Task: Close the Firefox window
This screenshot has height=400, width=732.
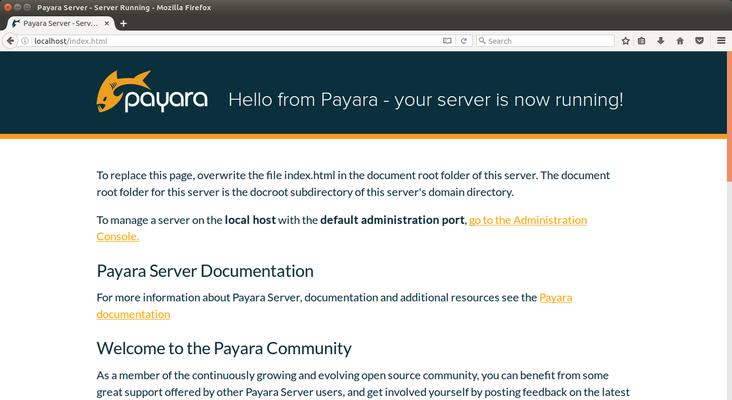Action: (8, 6)
